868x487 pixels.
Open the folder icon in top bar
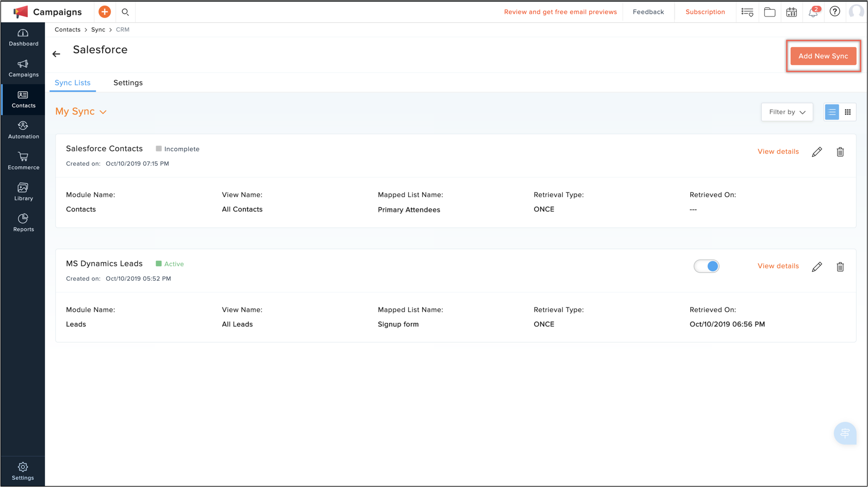coord(770,12)
